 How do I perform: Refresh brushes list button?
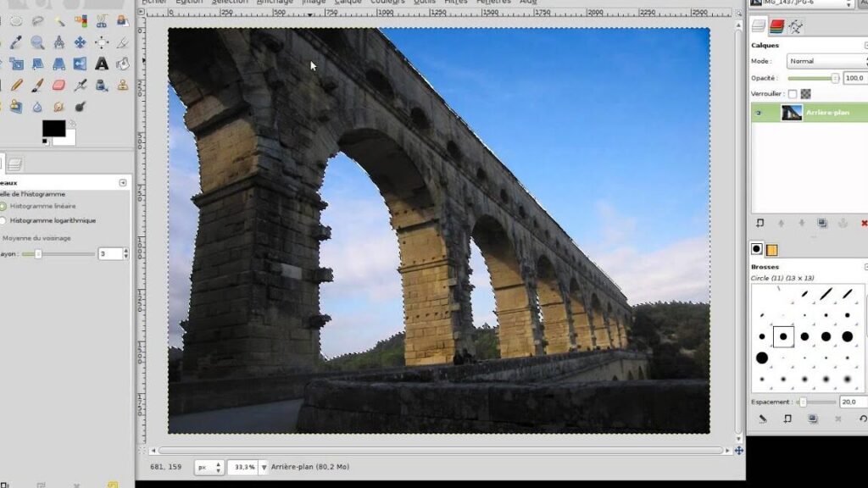coord(863,419)
